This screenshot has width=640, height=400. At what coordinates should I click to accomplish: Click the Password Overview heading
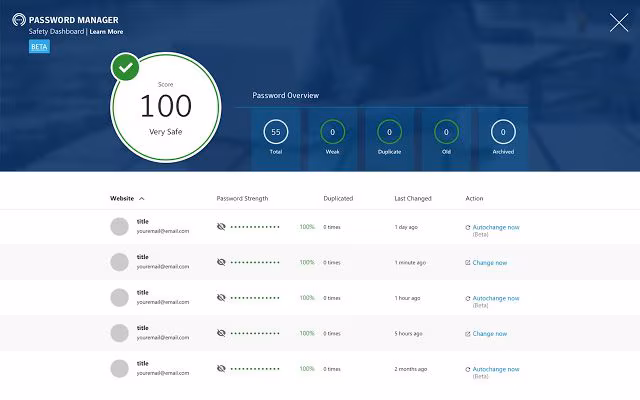286,96
